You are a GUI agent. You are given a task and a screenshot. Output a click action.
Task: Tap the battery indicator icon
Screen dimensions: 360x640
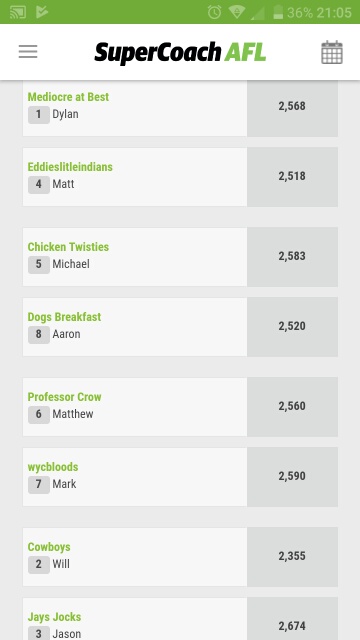click(x=278, y=12)
